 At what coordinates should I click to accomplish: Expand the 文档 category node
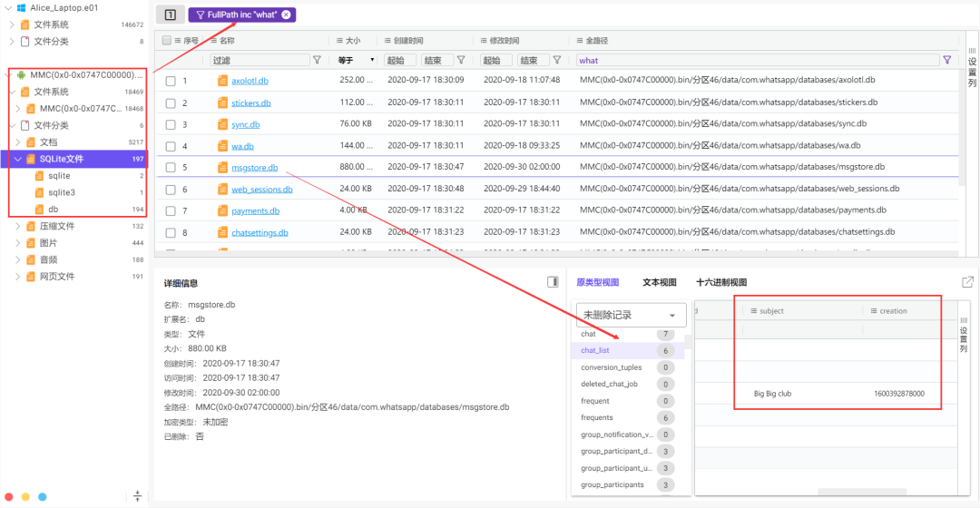[18, 142]
